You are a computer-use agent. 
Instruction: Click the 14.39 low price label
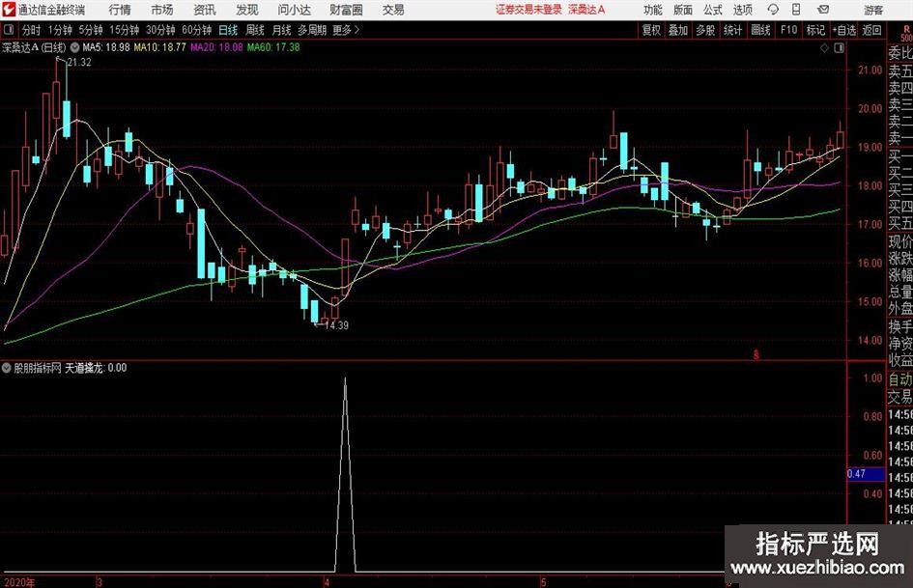pos(336,325)
